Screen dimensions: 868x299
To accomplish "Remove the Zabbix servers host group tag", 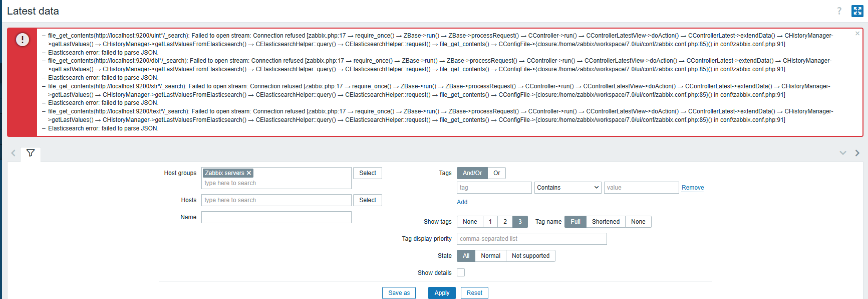I will [x=249, y=173].
